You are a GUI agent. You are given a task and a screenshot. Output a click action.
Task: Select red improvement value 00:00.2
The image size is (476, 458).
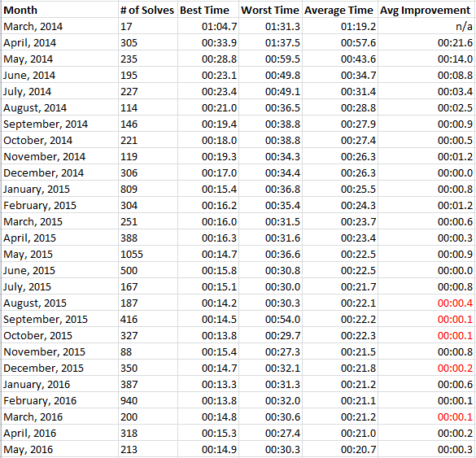426,368
